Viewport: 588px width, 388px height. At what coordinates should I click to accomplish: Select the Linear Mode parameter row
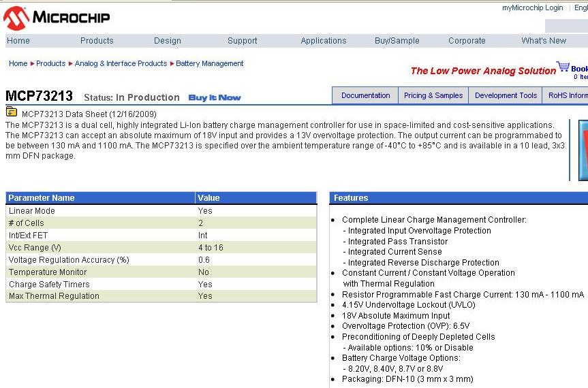(x=161, y=211)
